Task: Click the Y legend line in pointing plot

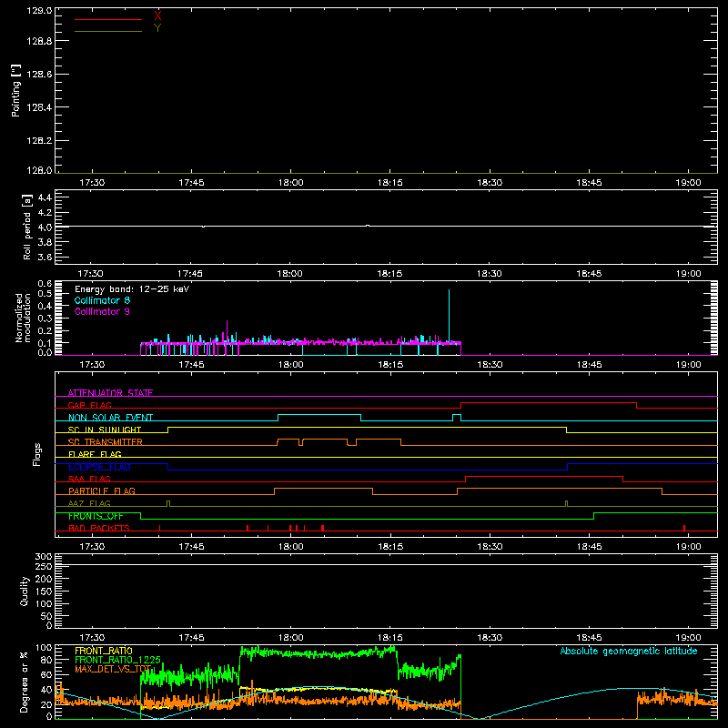Action: pos(108,32)
